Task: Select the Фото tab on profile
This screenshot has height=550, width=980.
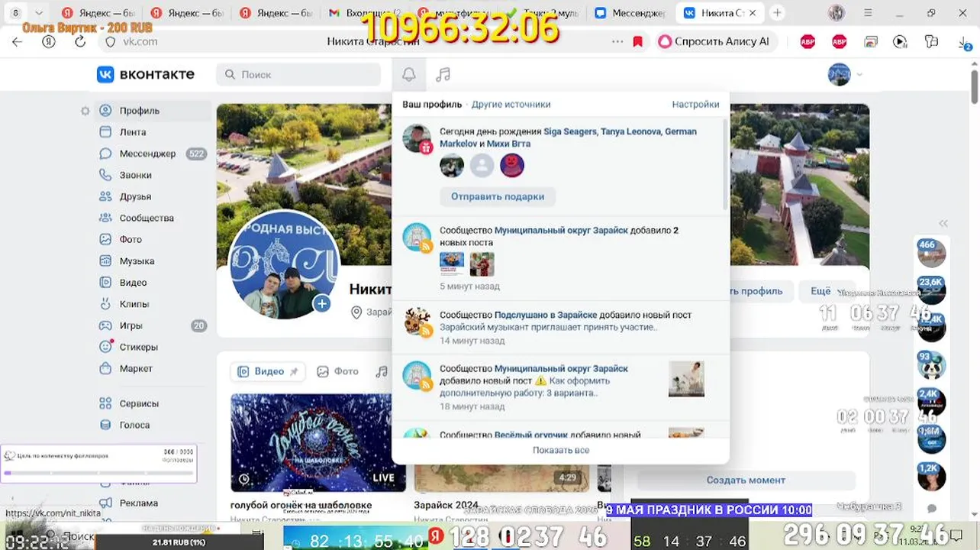Action: pos(337,371)
